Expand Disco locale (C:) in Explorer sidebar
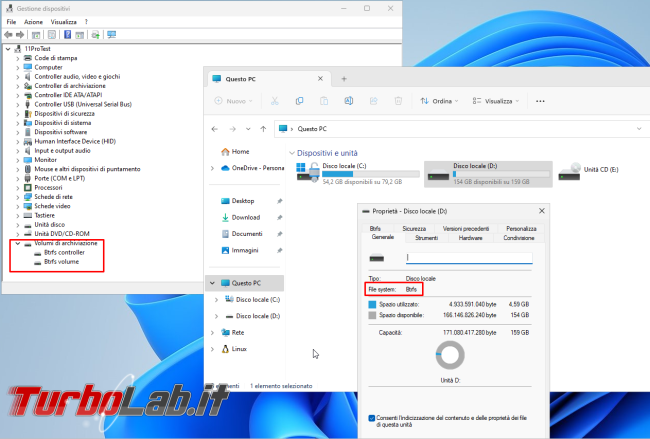The image size is (650, 439). click(216, 300)
